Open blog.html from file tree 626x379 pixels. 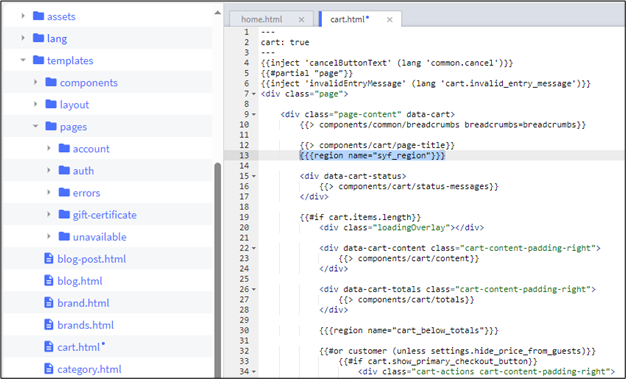(80, 281)
